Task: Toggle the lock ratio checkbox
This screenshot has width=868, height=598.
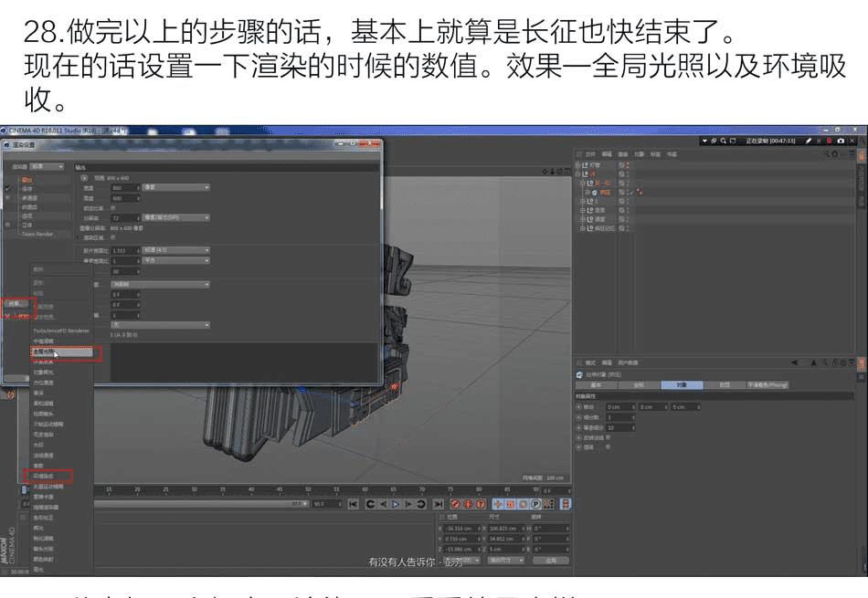Action: [113, 208]
